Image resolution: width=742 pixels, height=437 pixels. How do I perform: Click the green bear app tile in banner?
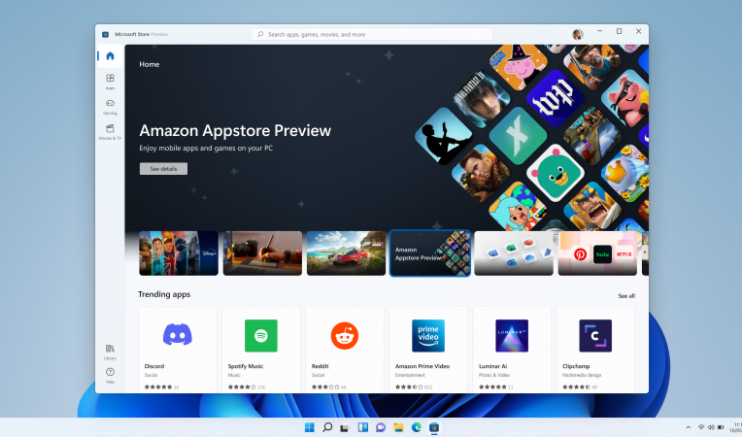point(556,173)
